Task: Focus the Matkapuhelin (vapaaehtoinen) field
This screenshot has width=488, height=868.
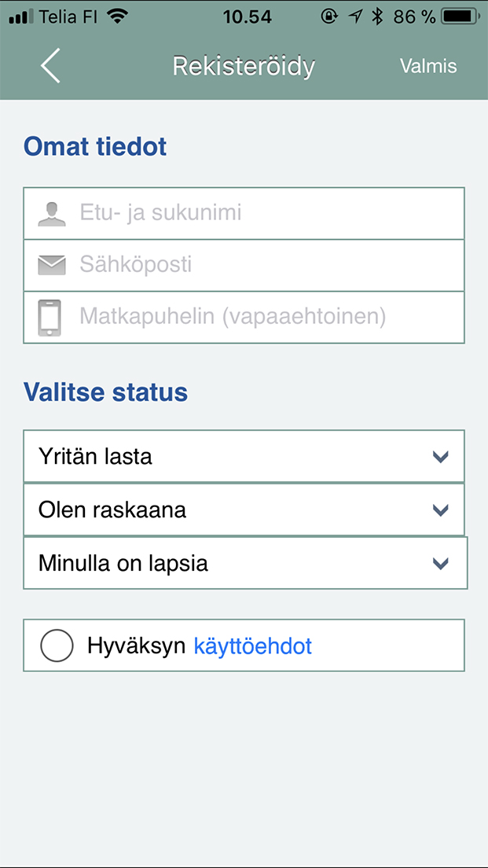Action: pyautogui.click(x=267, y=318)
